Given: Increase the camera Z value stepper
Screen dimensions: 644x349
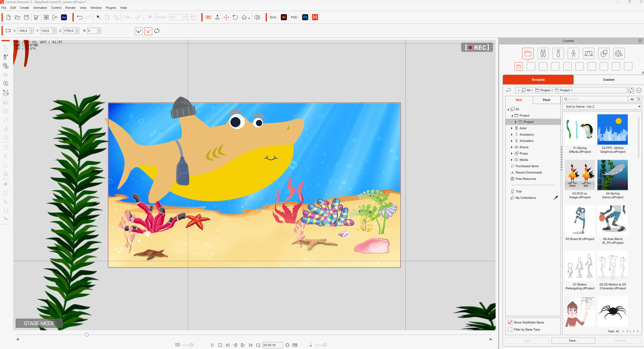Looking at the screenshot, I should (x=77, y=29).
